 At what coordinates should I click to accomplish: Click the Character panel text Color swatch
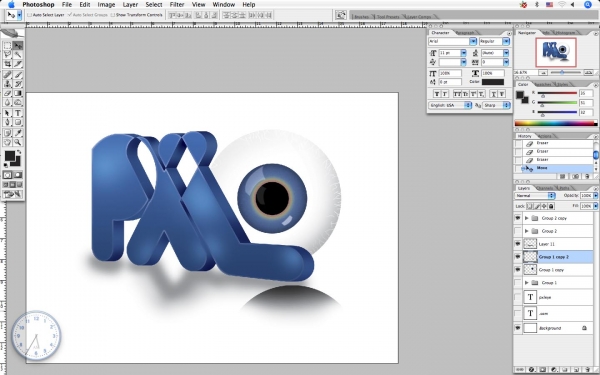tap(493, 82)
